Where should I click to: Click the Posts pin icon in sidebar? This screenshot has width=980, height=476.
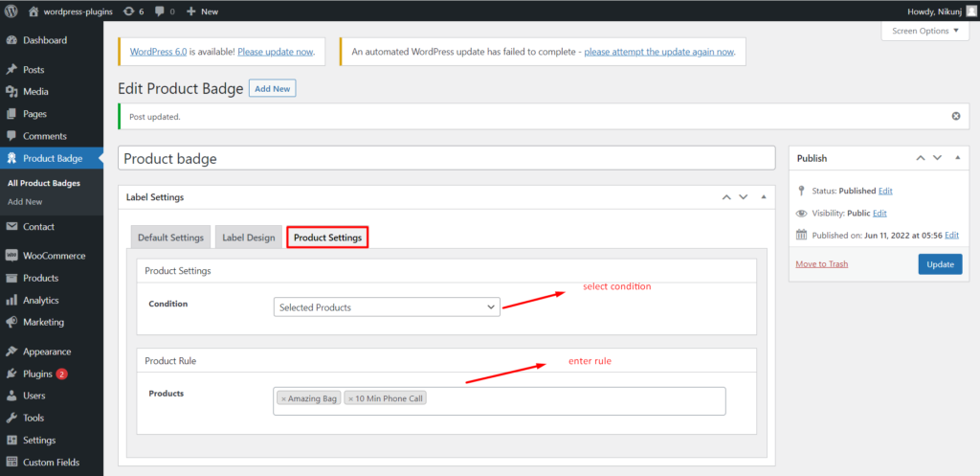[11, 69]
